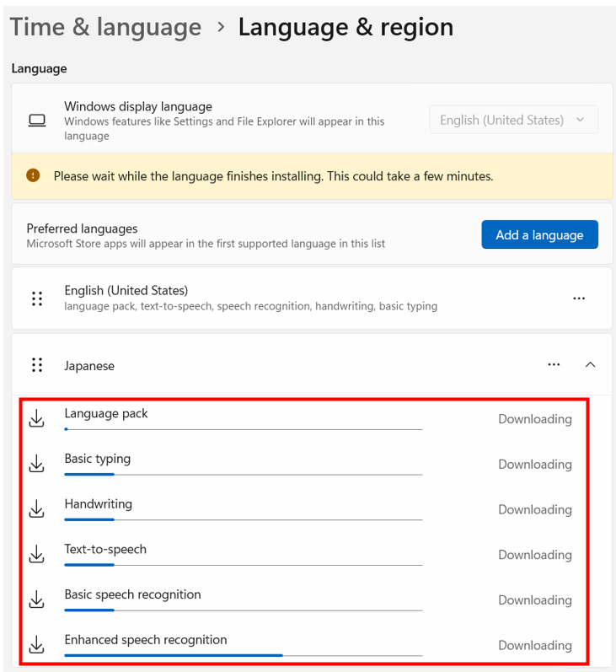
Task: Grab the Japanese language drag handle
Action: pos(37,365)
